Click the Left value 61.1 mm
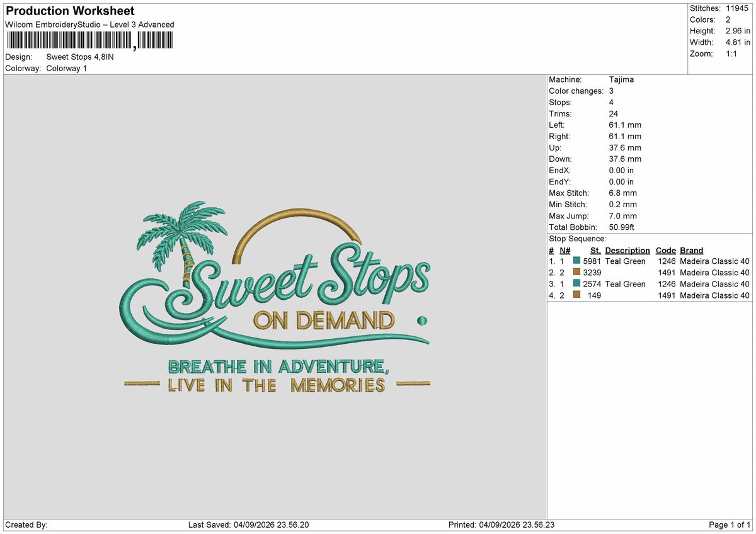Image resolution: width=756 pixels, height=534 pixels. (x=626, y=125)
